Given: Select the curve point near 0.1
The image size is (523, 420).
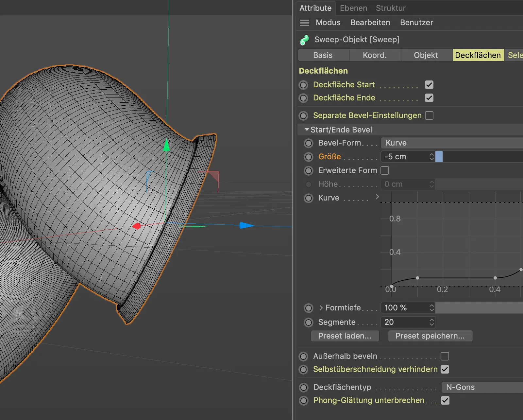Looking at the screenshot, I should (x=417, y=278).
